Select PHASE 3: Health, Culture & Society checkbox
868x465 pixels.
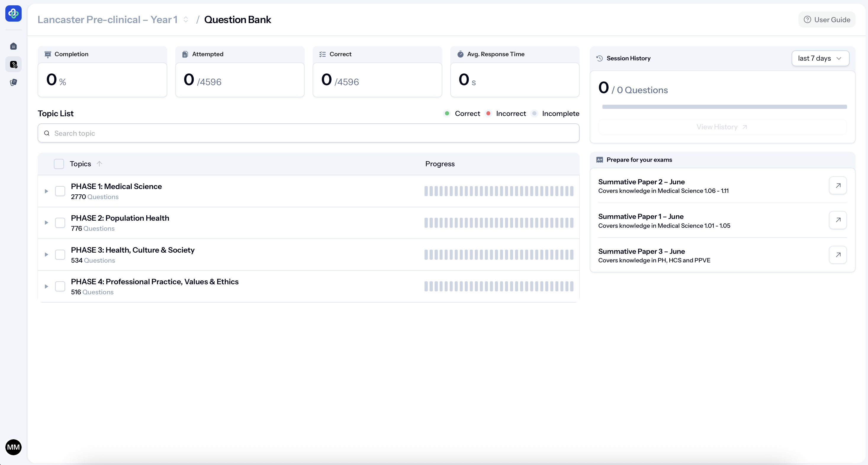click(60, 255)
